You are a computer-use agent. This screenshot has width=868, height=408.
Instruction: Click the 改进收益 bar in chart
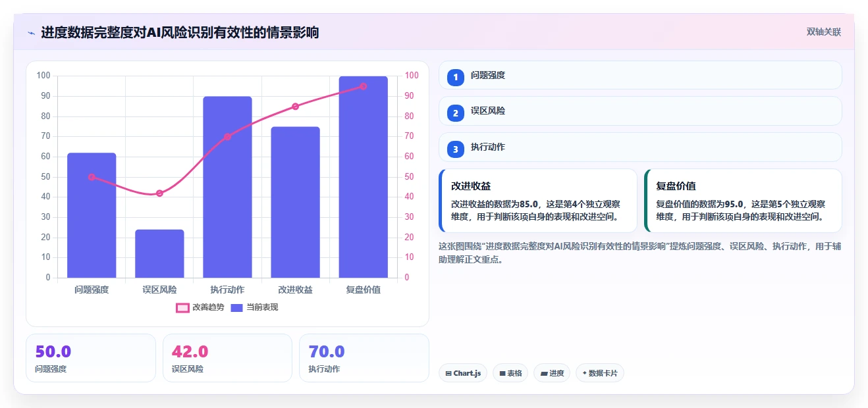coord(295,202)
